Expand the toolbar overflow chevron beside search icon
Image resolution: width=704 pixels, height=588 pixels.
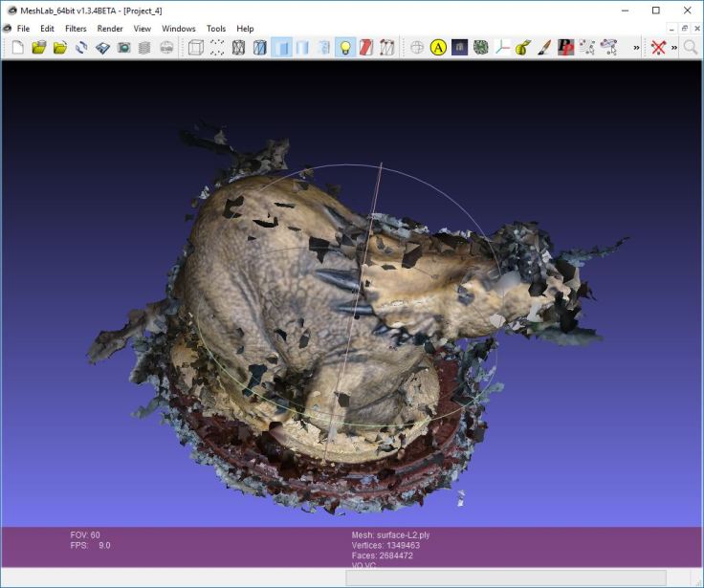[x=673, y=47]
